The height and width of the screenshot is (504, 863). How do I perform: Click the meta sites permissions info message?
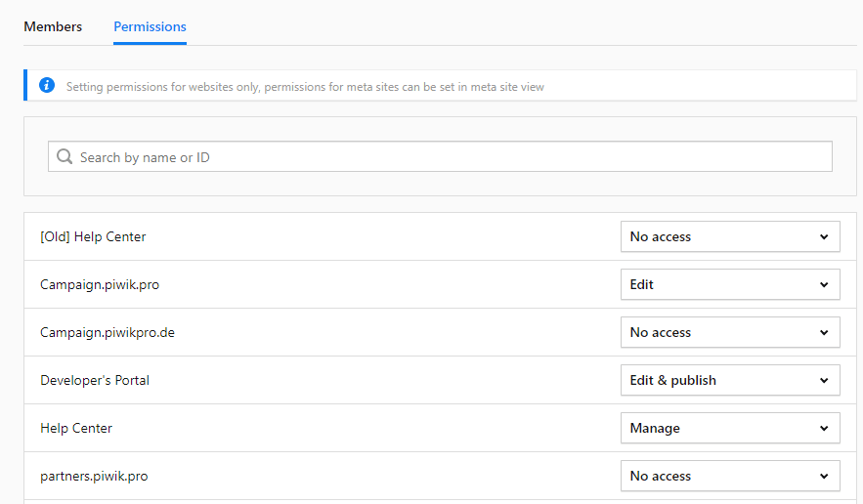(x=305, y=87)
